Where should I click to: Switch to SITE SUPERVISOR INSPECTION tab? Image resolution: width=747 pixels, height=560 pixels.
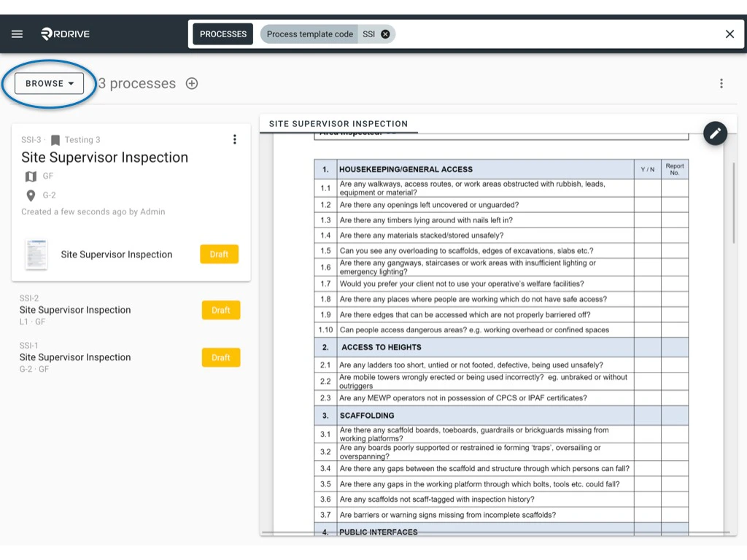coord(338,124)
